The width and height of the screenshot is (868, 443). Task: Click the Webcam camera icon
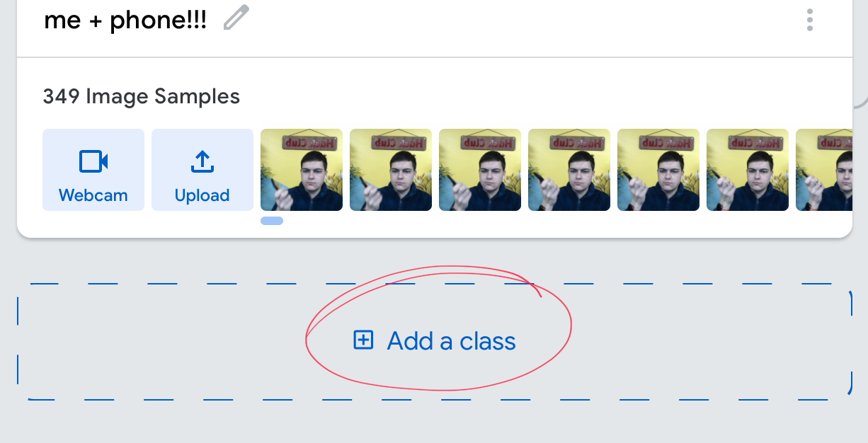93,162
